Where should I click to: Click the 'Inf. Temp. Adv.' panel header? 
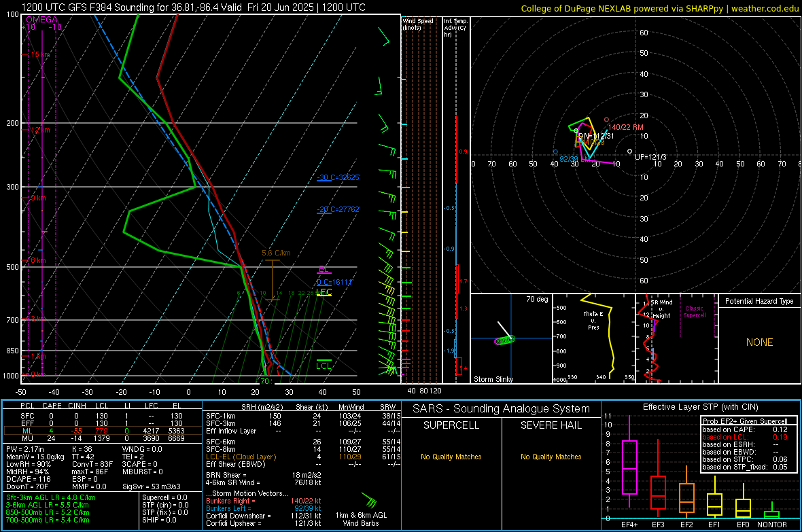(x=455, y=28)
